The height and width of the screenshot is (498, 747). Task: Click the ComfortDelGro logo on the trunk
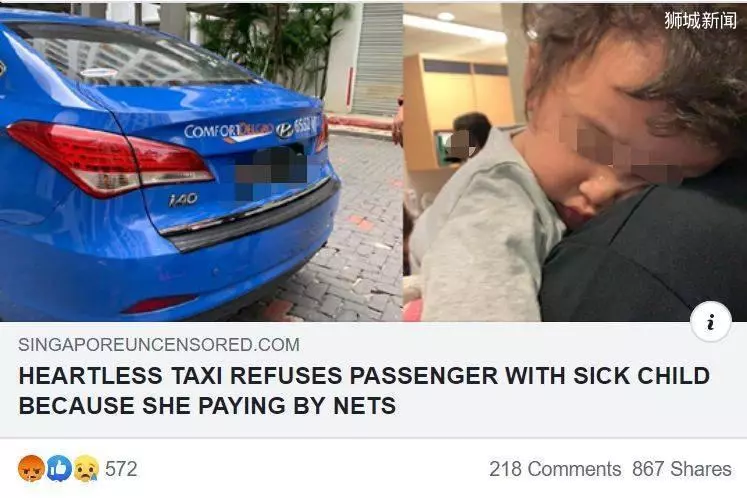coord(229,131)
